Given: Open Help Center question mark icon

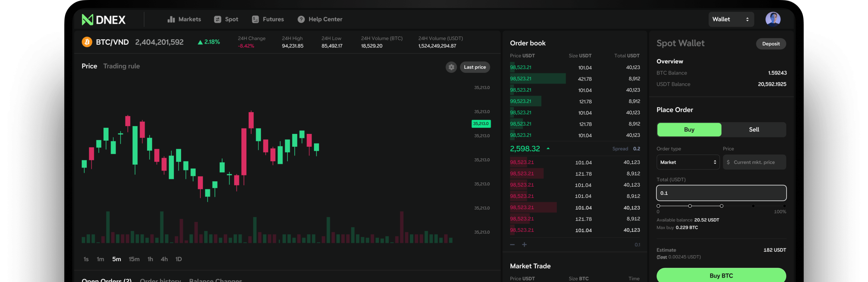Looking at the screenshot, I should pos(301,19).
